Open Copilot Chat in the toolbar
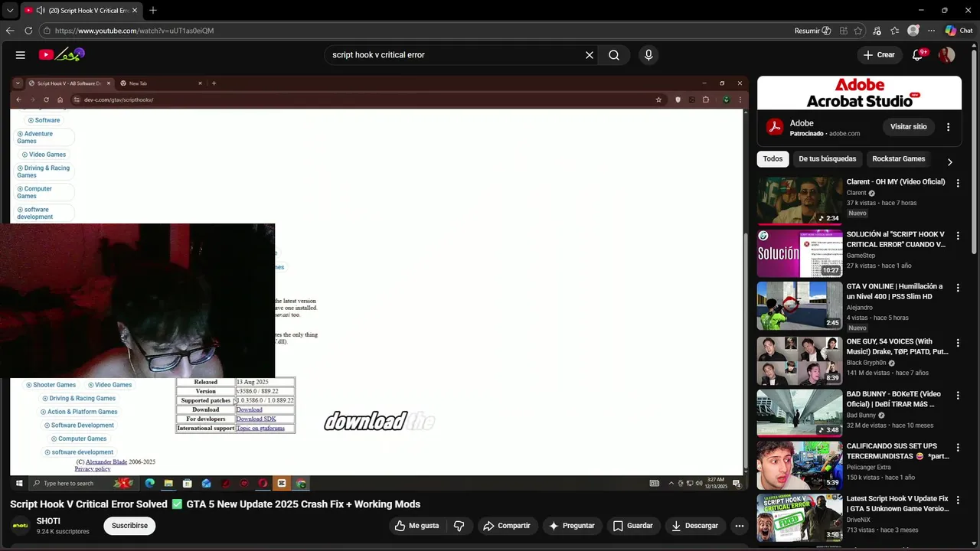This screenshot has height=551, width=980. (x=959, y=31)
